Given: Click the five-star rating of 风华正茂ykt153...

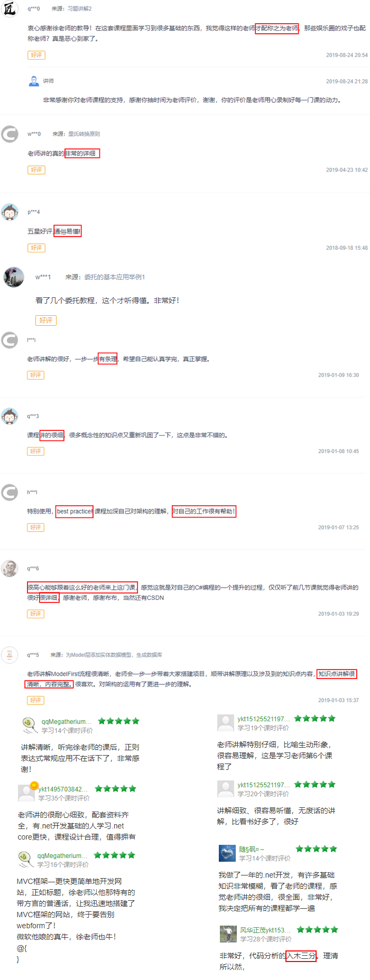Looking at the screenshot, I should (x=317, y=929).
